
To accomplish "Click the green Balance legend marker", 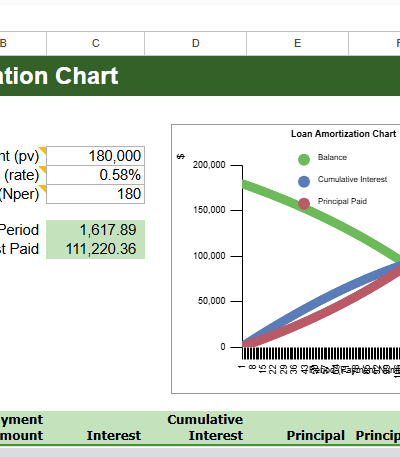I will (304, 159).
